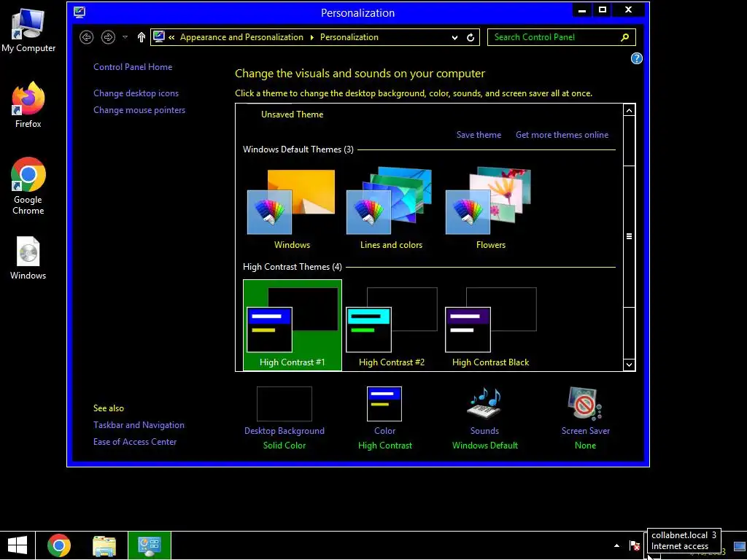Open Chrome from the taskbar
The height and width of the screenshot is (560, 747).
tap(59, 545)
